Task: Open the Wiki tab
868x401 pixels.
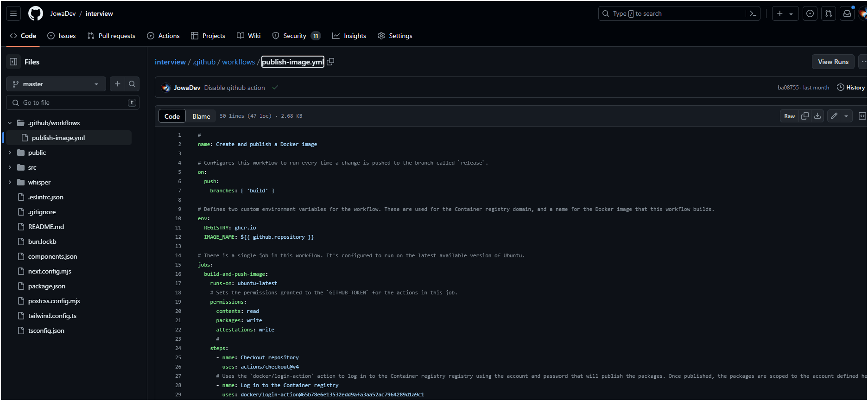Action: [x=249, y=36]
